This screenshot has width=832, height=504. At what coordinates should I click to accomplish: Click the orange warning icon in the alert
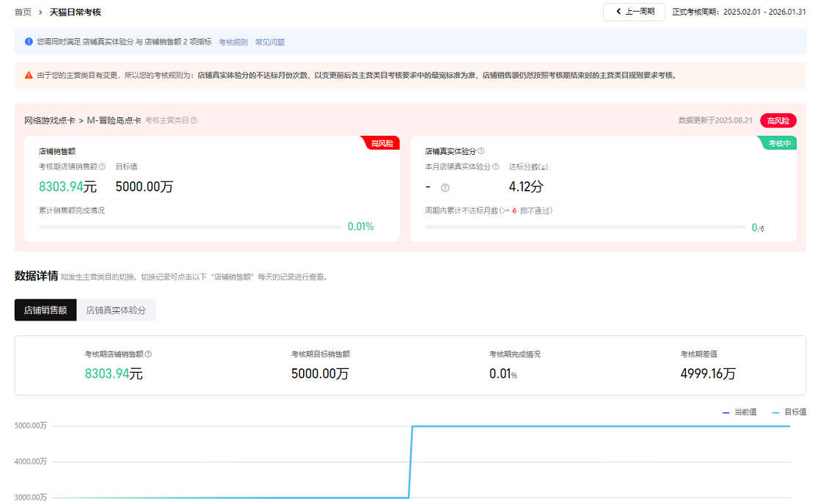click(x=29, y=75)
